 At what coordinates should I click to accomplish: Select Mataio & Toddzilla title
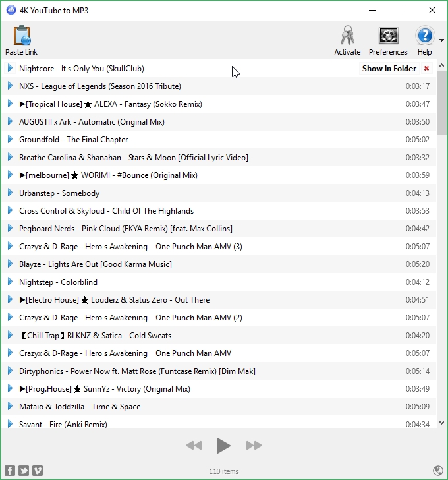(x=80, y=407)
